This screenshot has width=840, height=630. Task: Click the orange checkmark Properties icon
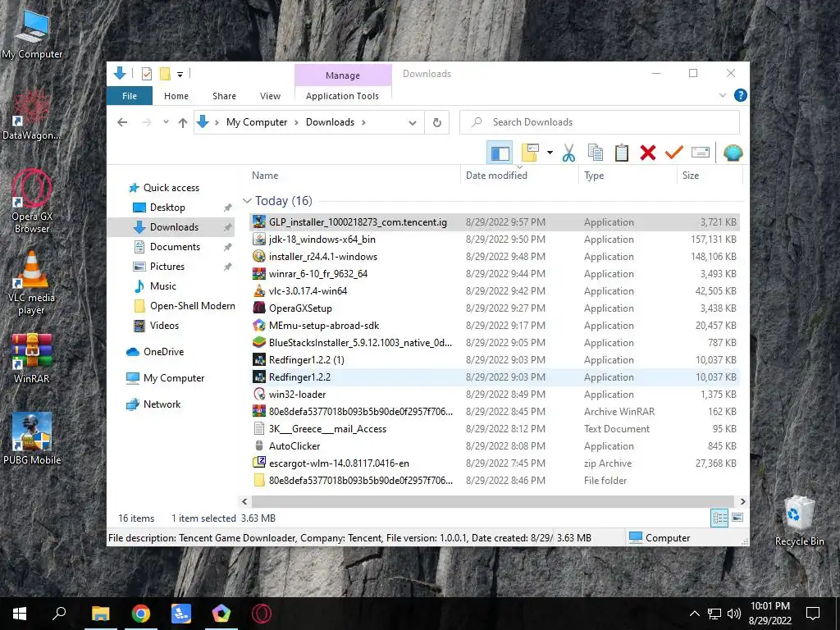[674, 153]
